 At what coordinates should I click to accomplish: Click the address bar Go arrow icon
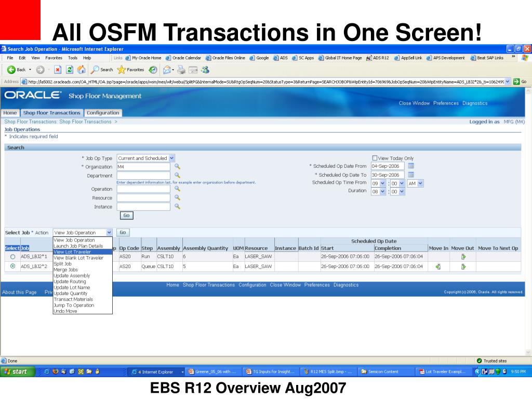click(x=516, y=82)
